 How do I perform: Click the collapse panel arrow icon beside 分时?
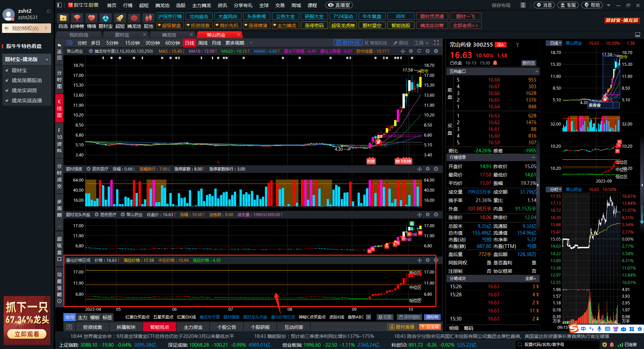tap(69, 43)
